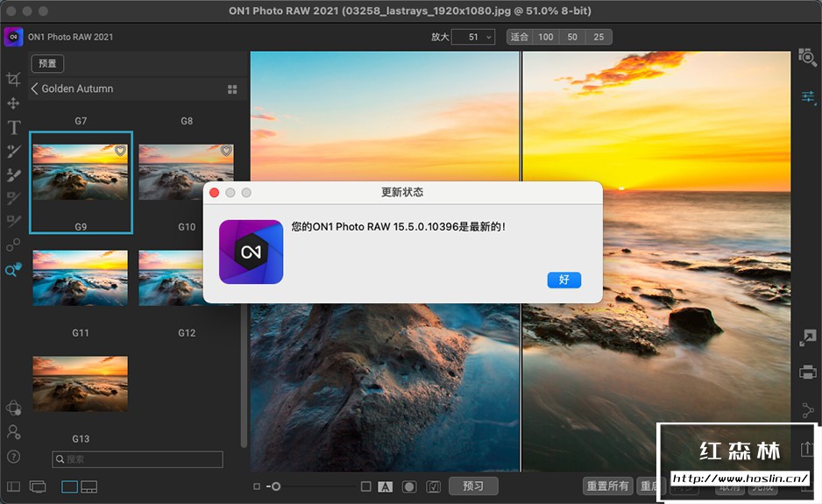
Task: Click the 重置所有 reset all button
Action: point(607,486)
